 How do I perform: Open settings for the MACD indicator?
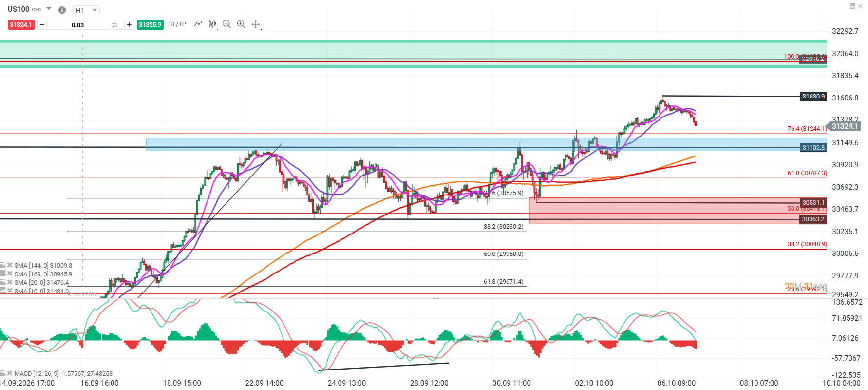pyautogui.click(x=3, y=373)
